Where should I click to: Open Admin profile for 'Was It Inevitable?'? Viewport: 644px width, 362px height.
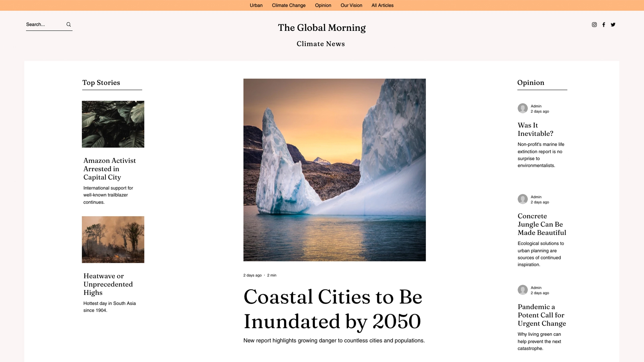[522, 108]
